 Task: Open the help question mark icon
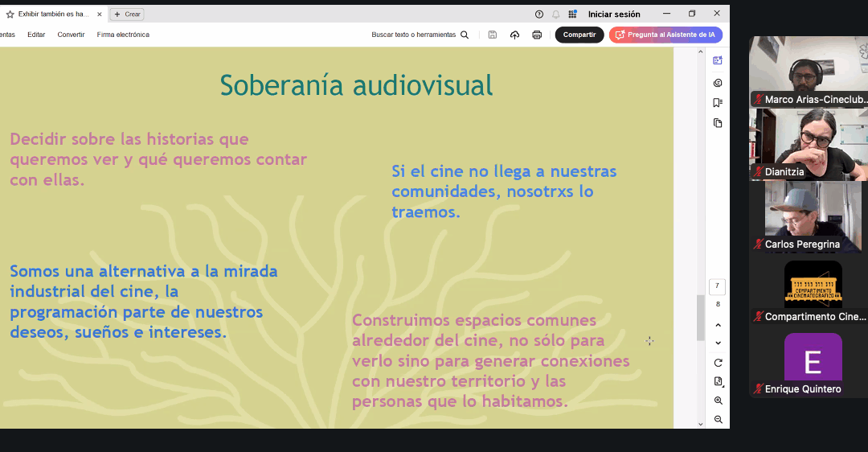tap(539, 14)
